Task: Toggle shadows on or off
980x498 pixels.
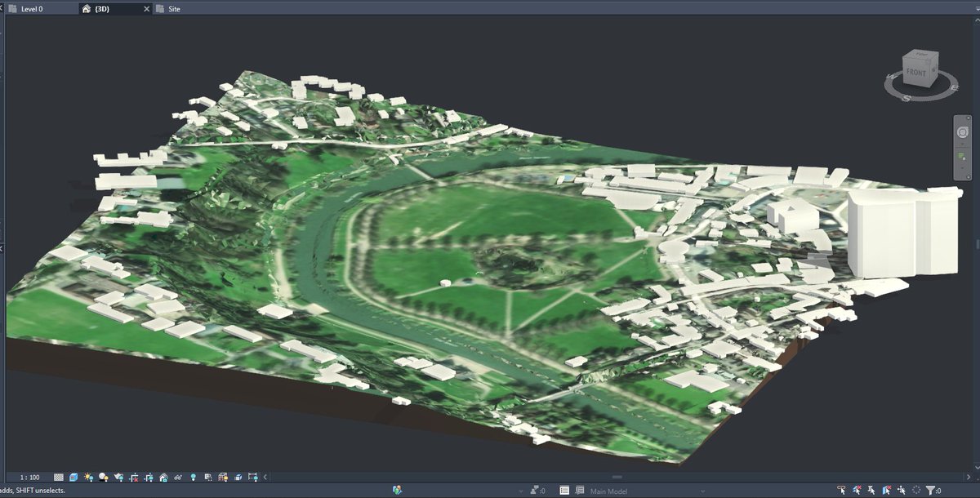Action: pyautogui.click(x=103, y=476)
